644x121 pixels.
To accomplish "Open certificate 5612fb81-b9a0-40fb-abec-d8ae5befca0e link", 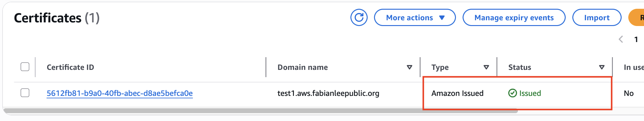I will pos(119,93).
